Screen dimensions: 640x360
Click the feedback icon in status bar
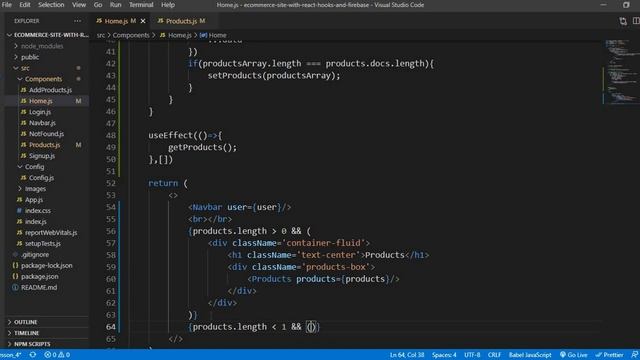(635, 355)
